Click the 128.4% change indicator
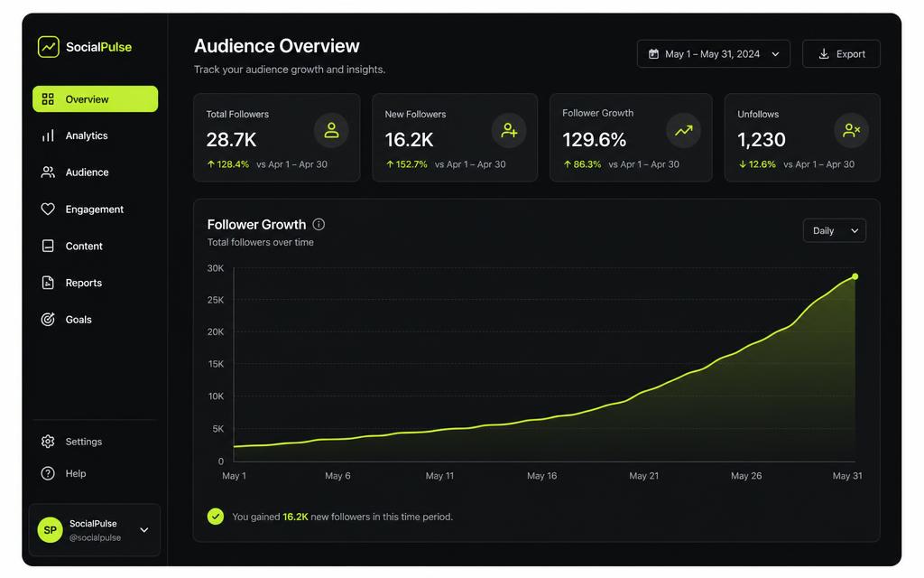The width and height of the screenshot is (924, 578). click(228, 164)
